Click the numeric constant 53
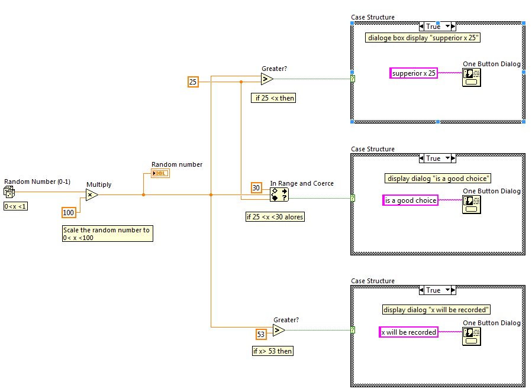532x392 pixels. (261, 335)
